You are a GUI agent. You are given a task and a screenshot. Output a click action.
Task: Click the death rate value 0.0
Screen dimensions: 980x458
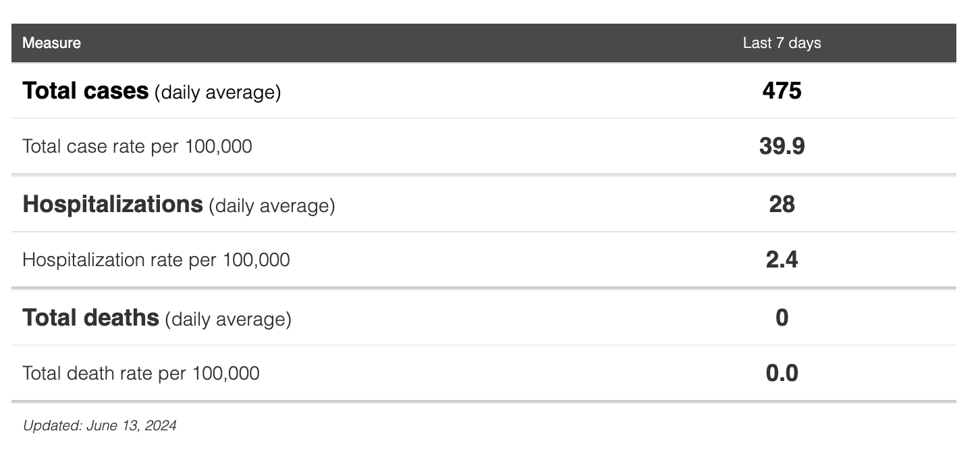[782, 373]
